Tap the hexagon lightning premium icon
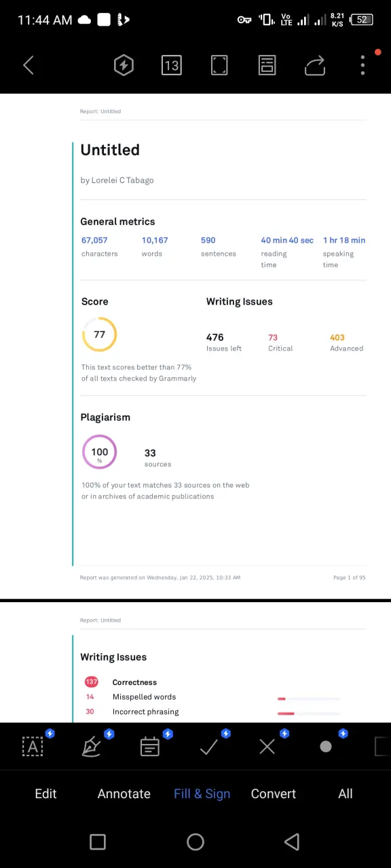The height and width of the screenshot is (868, 391). coord(124,65)
